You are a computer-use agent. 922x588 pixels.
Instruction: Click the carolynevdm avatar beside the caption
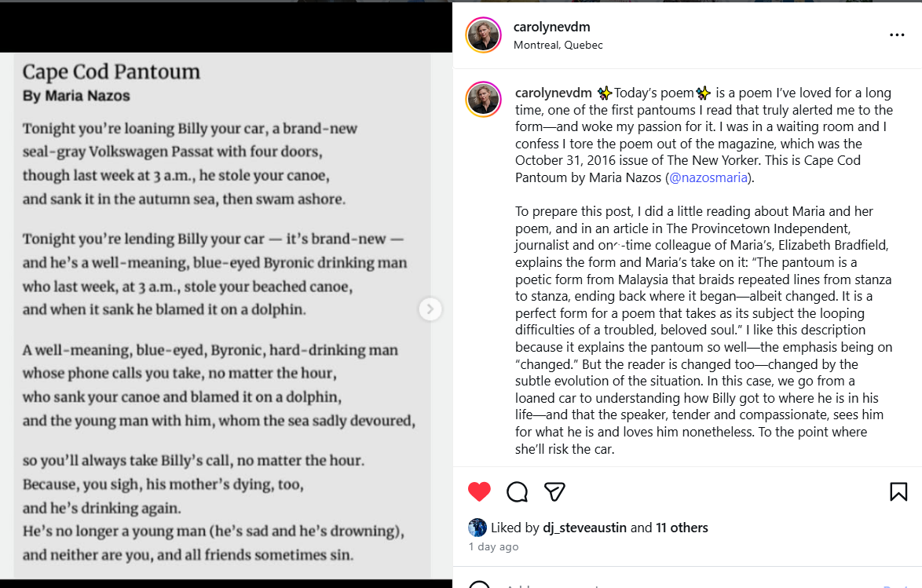(x=483, y=100)
